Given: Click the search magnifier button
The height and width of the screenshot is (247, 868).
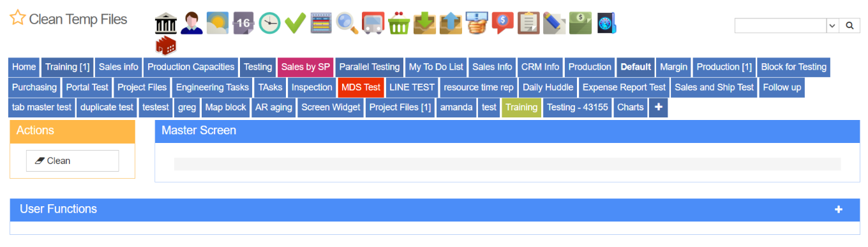Looking at the screenshot, I should click(849, 26).
